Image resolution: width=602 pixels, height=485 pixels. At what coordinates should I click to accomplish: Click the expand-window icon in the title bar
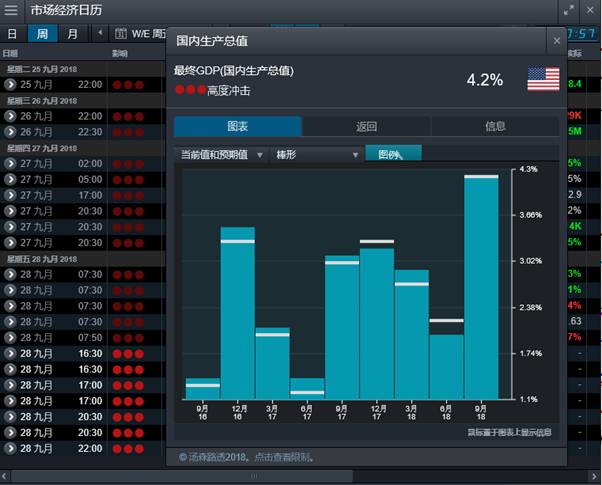(569, 11)
